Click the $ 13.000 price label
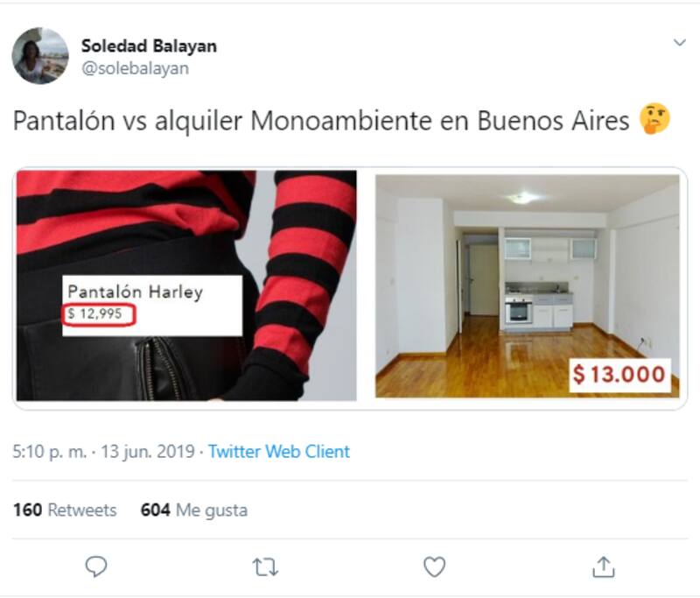 click(x=619, y=374)
